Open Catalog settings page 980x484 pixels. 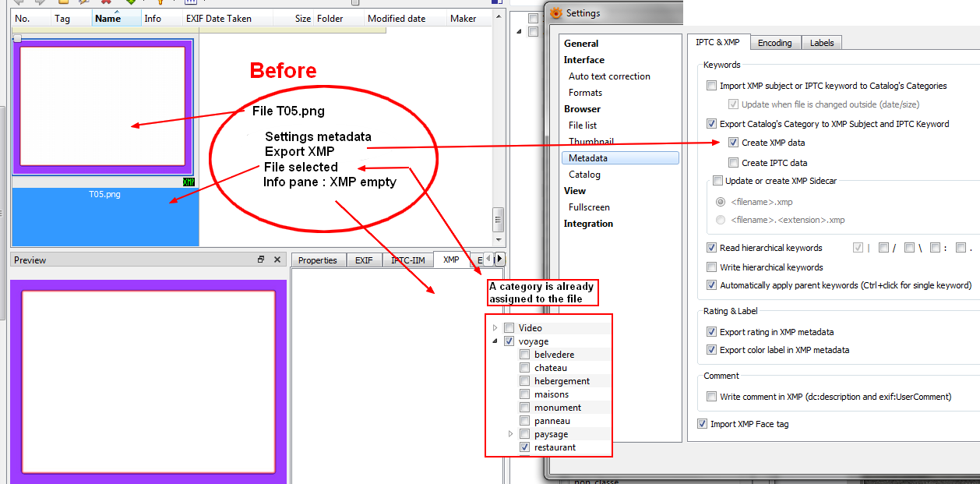pos(584,175)
